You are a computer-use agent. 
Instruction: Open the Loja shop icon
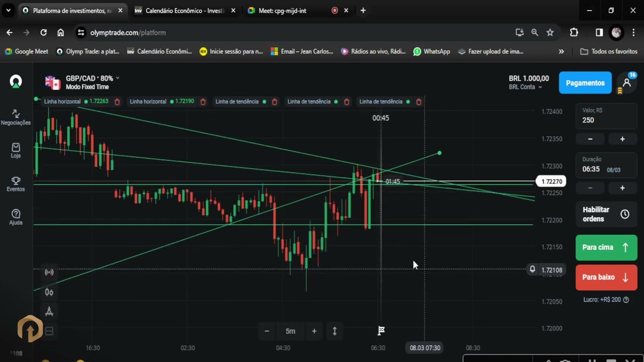16,150
